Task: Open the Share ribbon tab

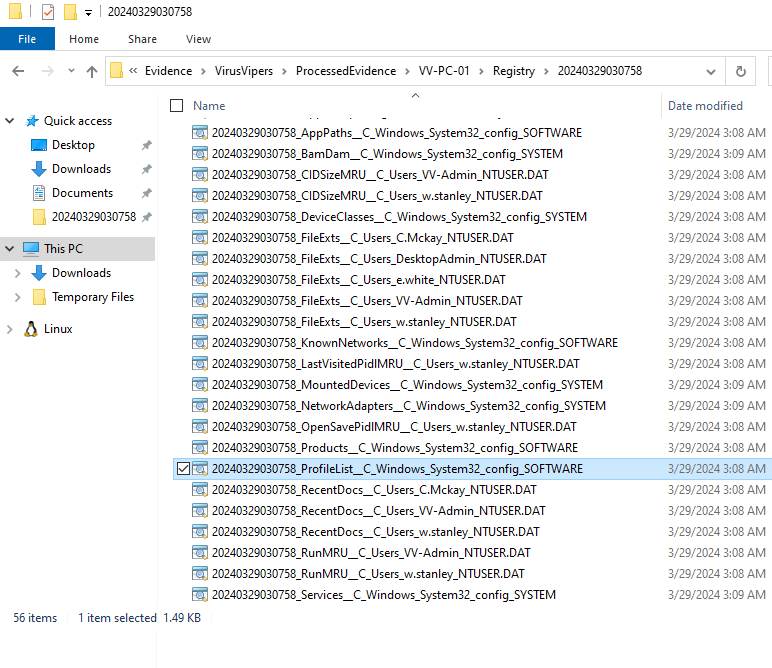Action: [x=142, y=39]
